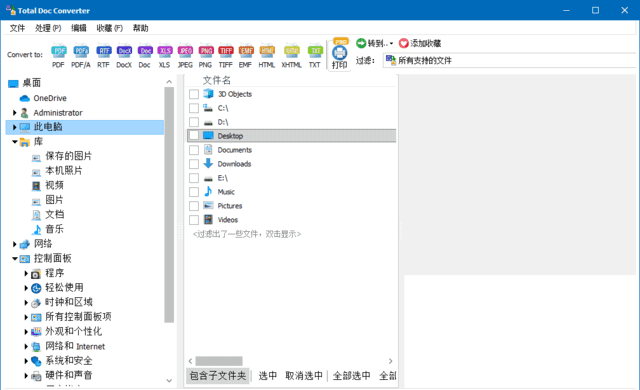
Task: Convert to TIFF icon
Action: (225, 51)
